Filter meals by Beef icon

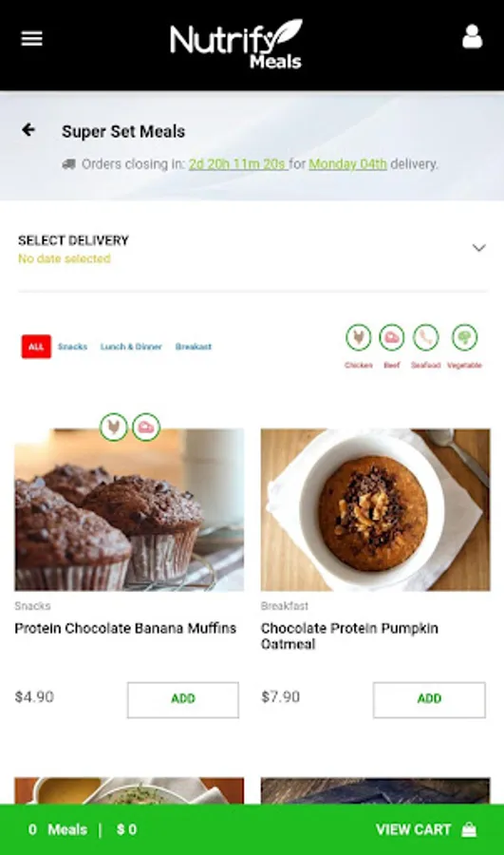click(x=392, y=337)
